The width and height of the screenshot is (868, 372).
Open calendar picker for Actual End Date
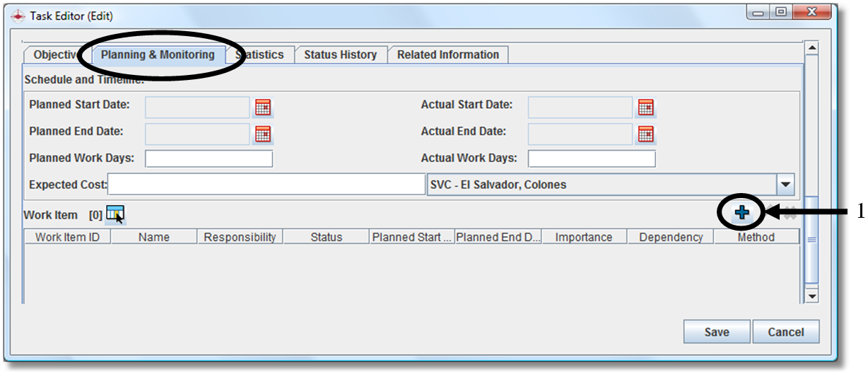coord(645,133)
